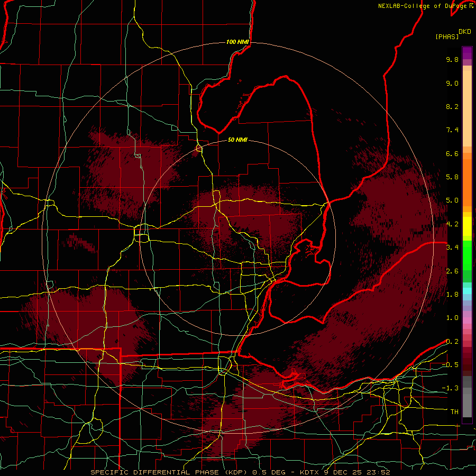Click the 7.4 value on the color scale
The height and width of the screenshot is (476, 476).
coord(452,130)
